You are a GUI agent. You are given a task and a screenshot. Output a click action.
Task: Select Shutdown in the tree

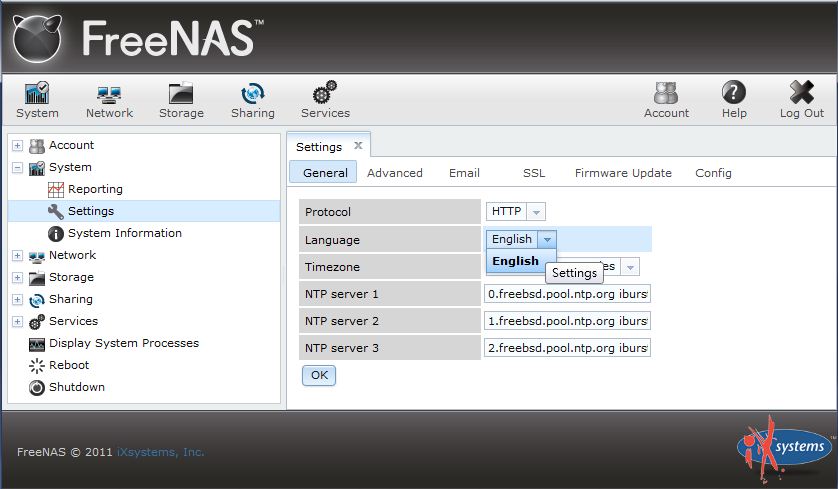point(77,387)
